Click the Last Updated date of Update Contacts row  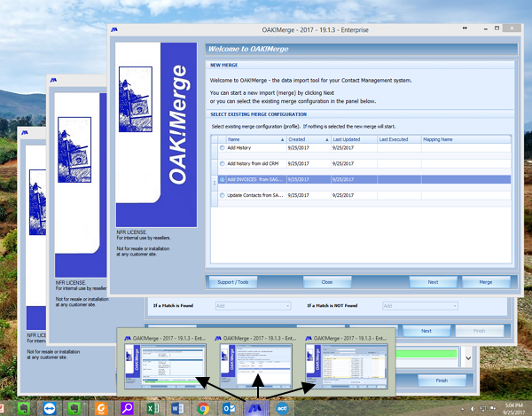click(343, 195)
